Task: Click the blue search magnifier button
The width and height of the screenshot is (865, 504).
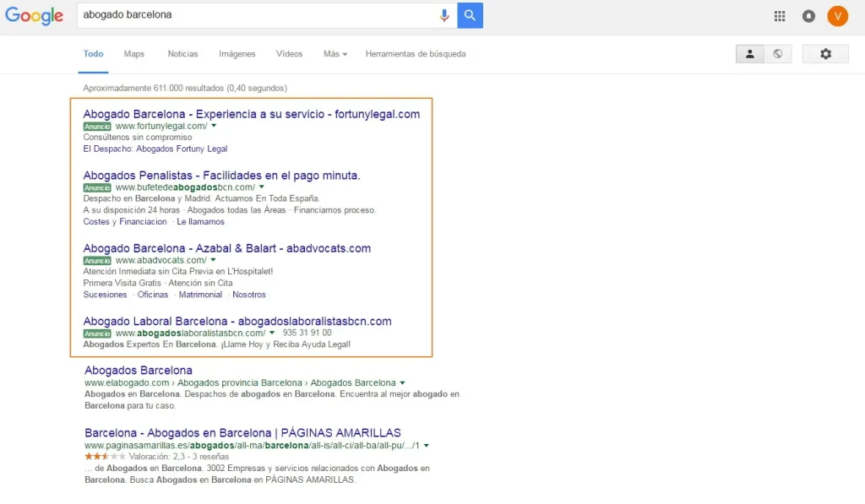Action: (x=470, y=15)
